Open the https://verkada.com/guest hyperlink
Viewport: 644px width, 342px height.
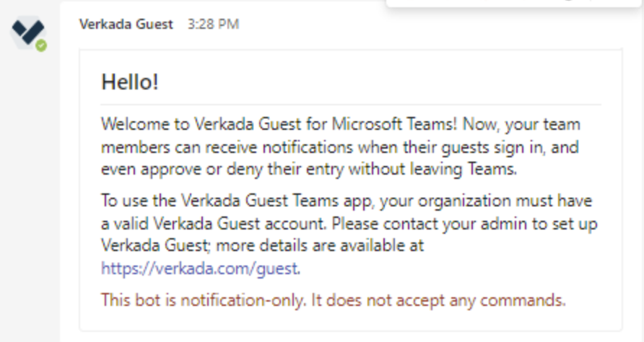click(x=199, y=269)
